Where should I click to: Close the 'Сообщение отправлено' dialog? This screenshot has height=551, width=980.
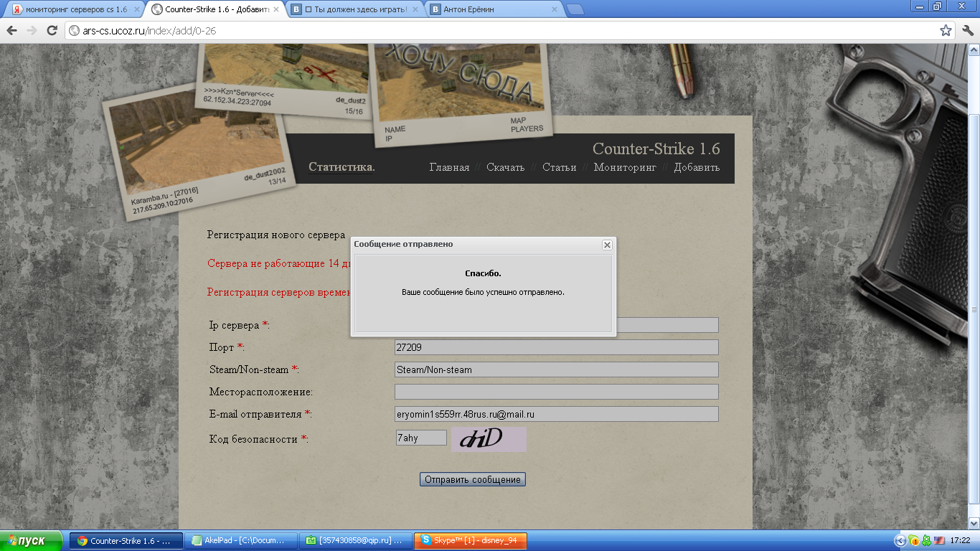(x=607, y=245)
